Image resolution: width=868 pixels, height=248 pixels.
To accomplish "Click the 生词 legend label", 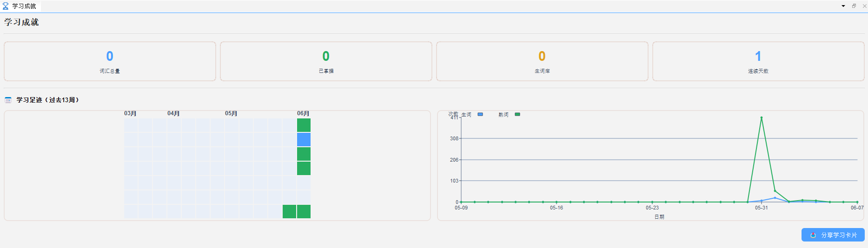I will (466, 115).
